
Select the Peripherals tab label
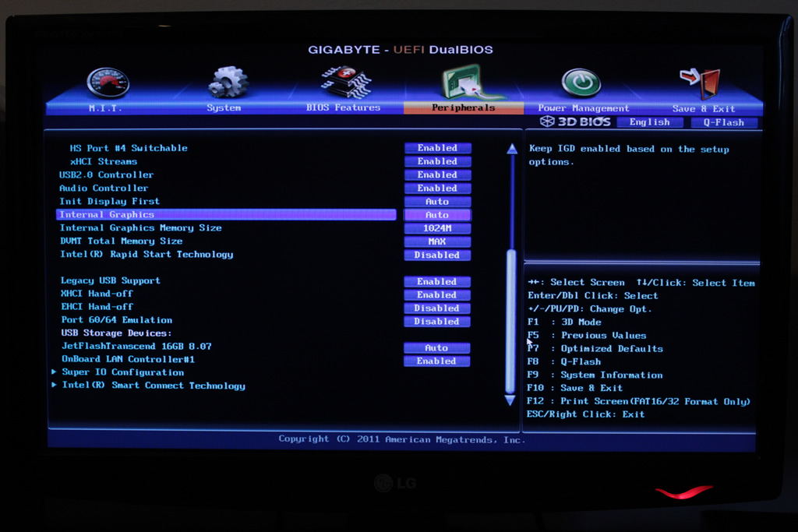[464, 107]
